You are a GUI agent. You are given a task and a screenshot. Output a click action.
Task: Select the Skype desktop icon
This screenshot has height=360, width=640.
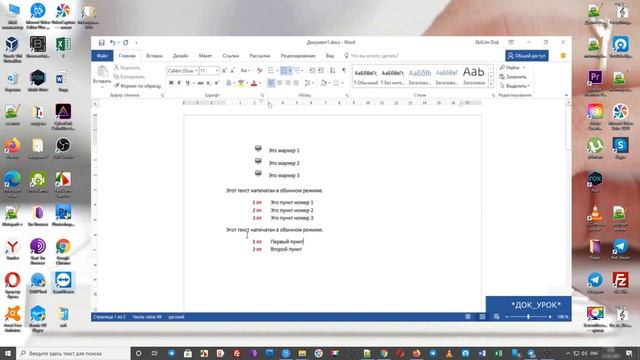coord(620,149)
